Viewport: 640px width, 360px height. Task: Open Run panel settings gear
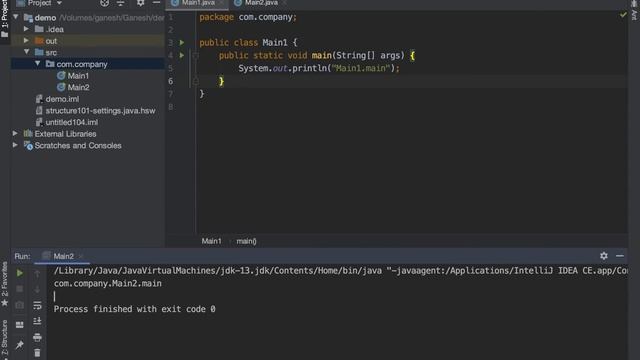pyautogui.click(x=604, y=256)
